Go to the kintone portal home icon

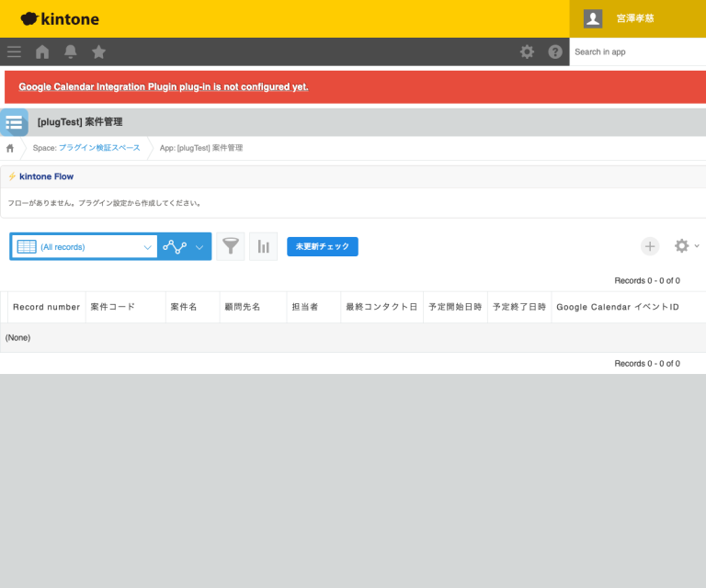pyautogui.click(x=42, y=51)
